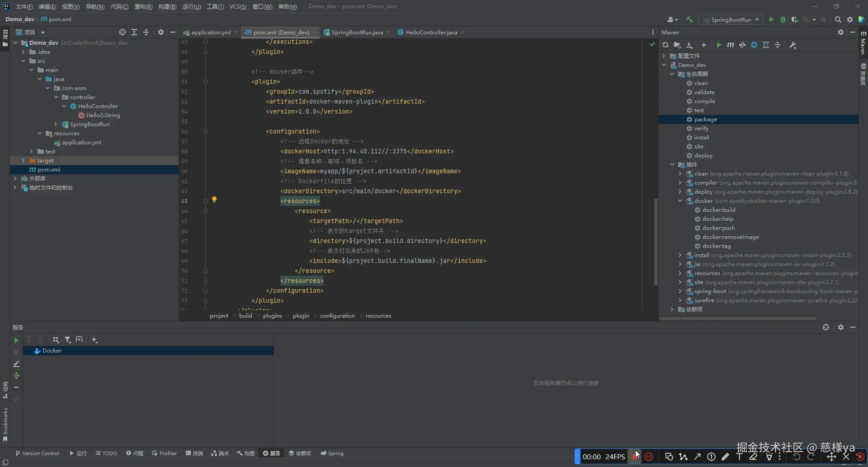Viewport: 868px width, 467px height.
Task: Switch to HelloController.java editor tab
Action: [431, 32]
